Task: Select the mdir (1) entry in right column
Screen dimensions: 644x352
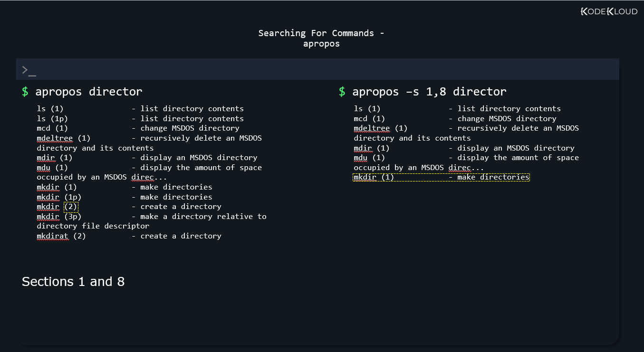Action: (x=363, y=148)
